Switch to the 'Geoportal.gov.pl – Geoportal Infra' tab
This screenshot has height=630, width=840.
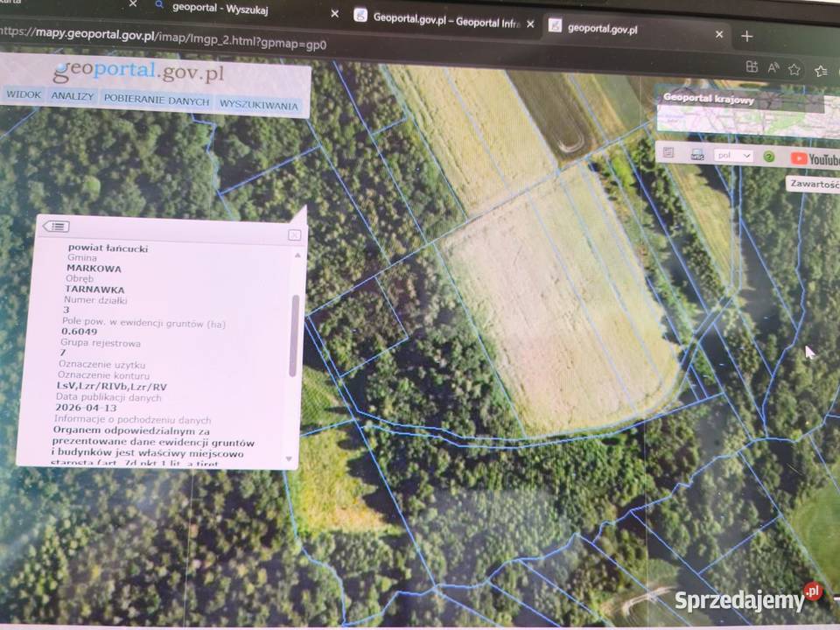(x=446, y=20)
